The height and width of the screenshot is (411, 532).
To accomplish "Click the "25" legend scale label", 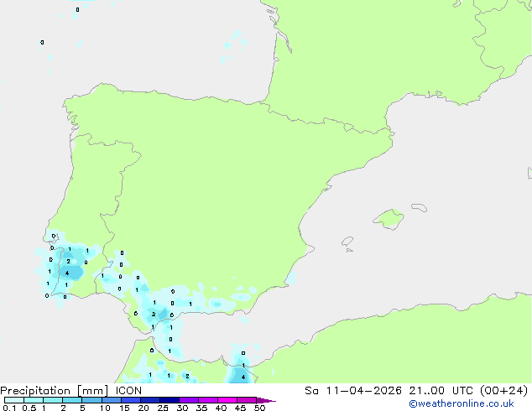I will (163, 408).
